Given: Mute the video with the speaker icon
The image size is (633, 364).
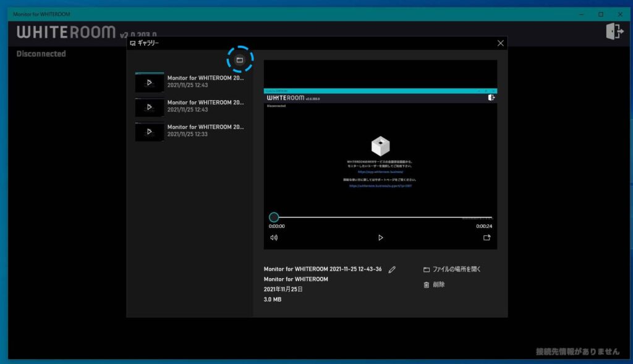Looking at the screenshot, I should (274, 238).
